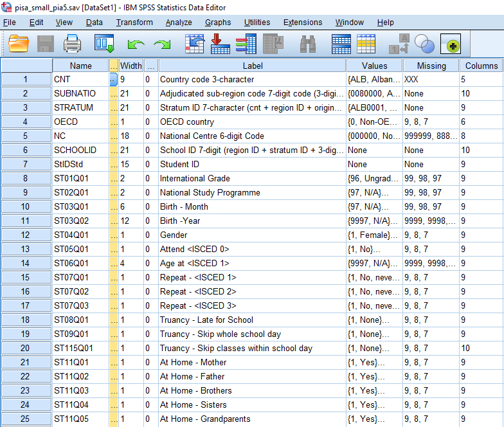Click the label 'Student ID'
The width and height of the screenshot is (504, 427).
(x=179, y=165)
